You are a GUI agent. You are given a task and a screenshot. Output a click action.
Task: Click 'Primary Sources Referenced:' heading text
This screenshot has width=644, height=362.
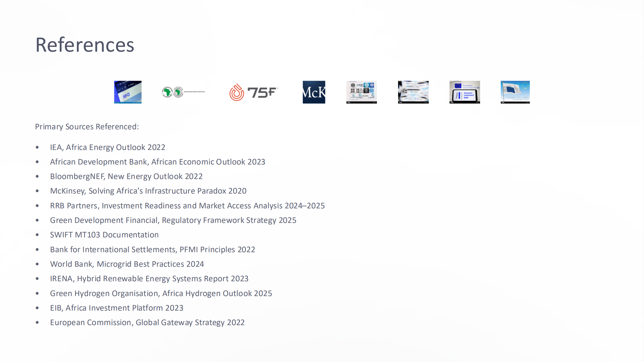pos(87,127)
